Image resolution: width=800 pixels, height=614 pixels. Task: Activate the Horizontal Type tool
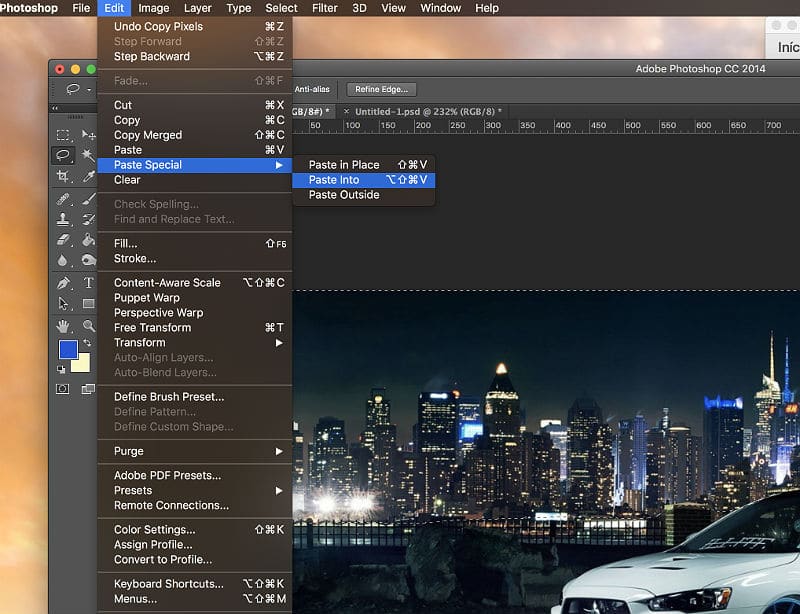point(88,283)
